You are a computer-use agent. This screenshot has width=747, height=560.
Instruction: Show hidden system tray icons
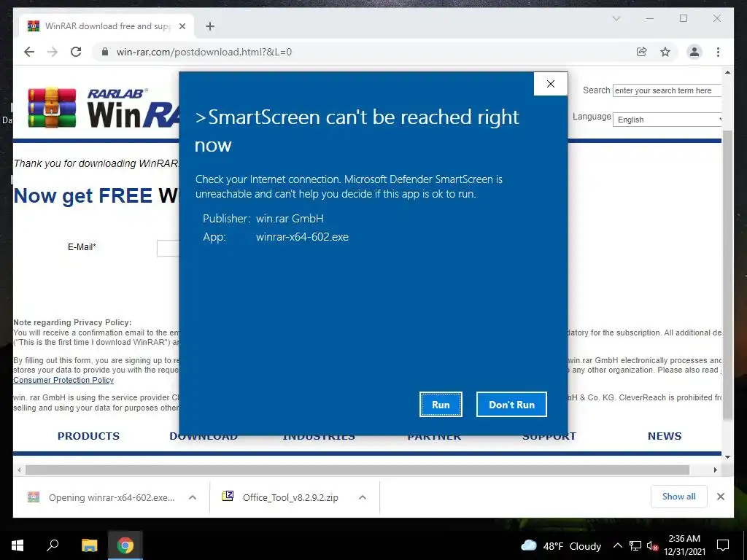click(617, 545)
